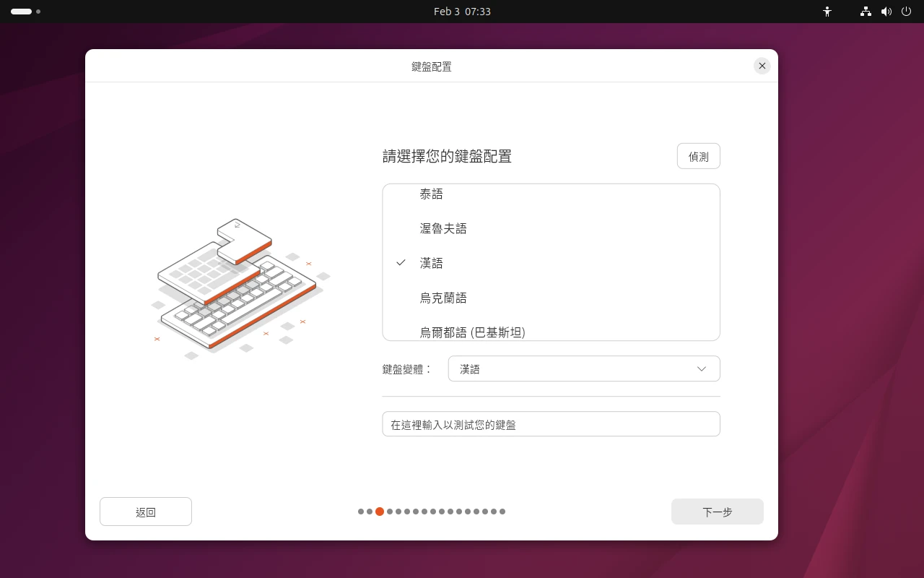Close the 鍵盤配置 installer window
Image resolution: width=924 pixels, height=578 pixels.
click(762, 66)
